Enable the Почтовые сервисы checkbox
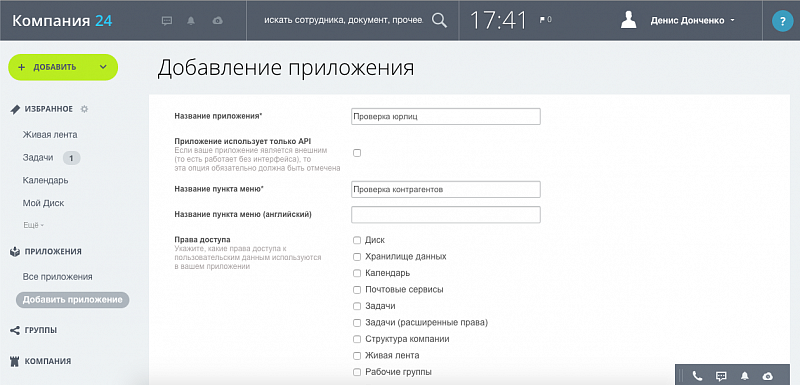800x385 pixels. tap(357, 290)
